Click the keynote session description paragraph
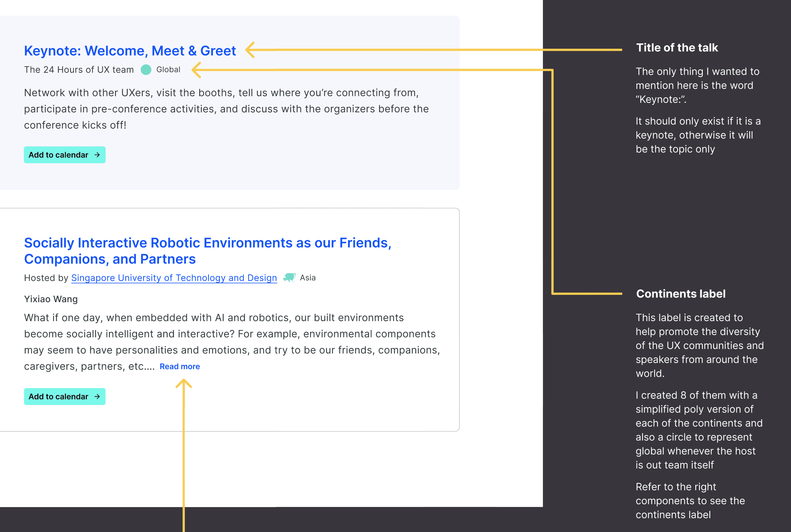This screenshot has height=532, width=791. [x=226, y=109]
